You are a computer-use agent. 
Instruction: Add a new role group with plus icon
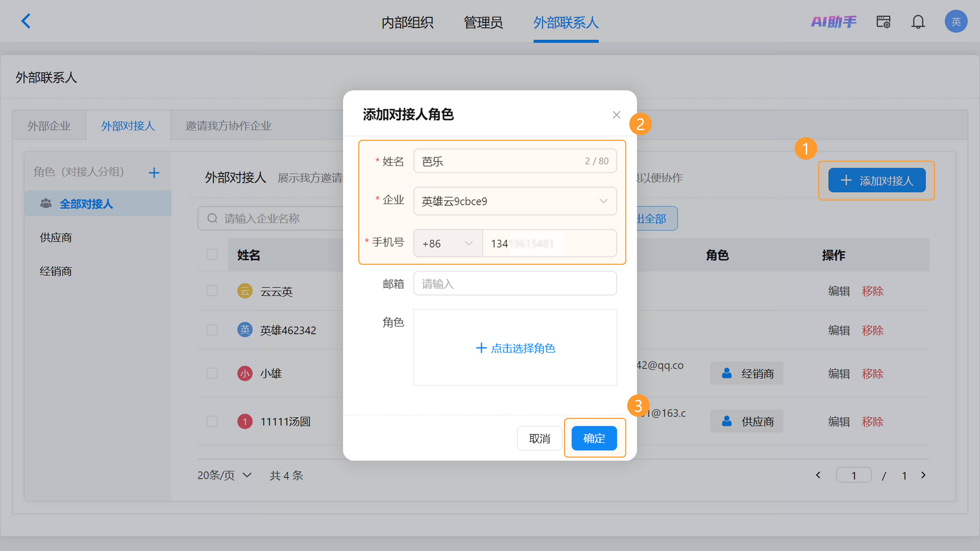(154, 173)
